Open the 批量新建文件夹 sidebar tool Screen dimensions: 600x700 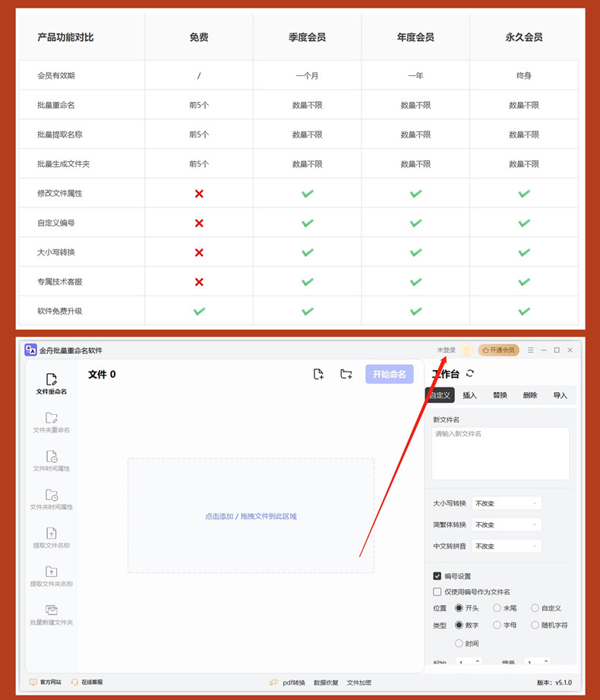click(52, 614)
